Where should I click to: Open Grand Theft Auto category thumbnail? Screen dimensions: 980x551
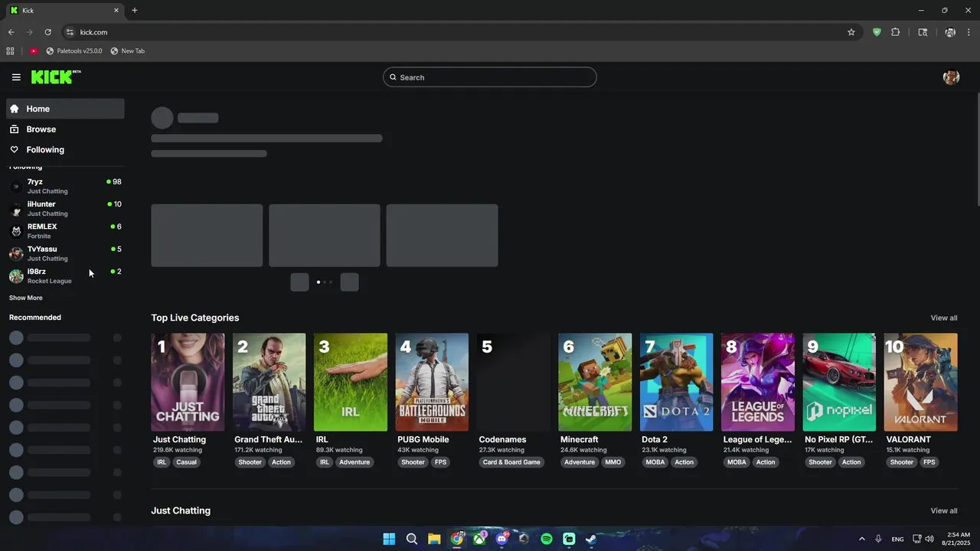[269, 382]
